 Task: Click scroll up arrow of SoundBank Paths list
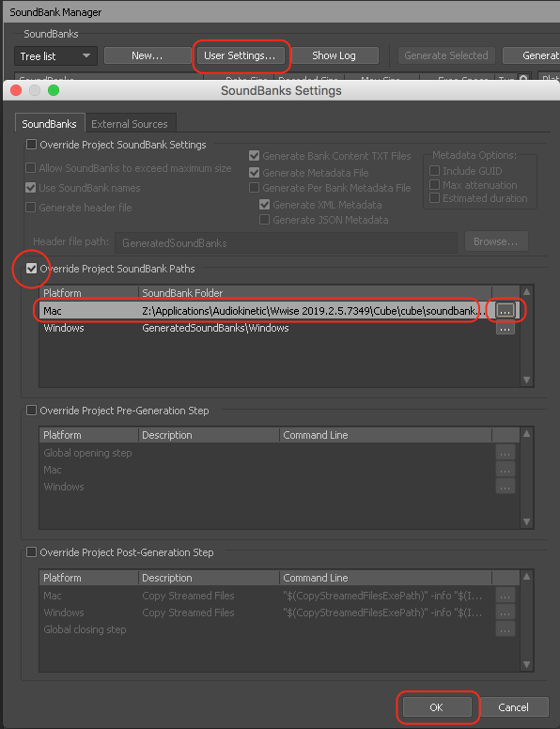click(526, 292)
